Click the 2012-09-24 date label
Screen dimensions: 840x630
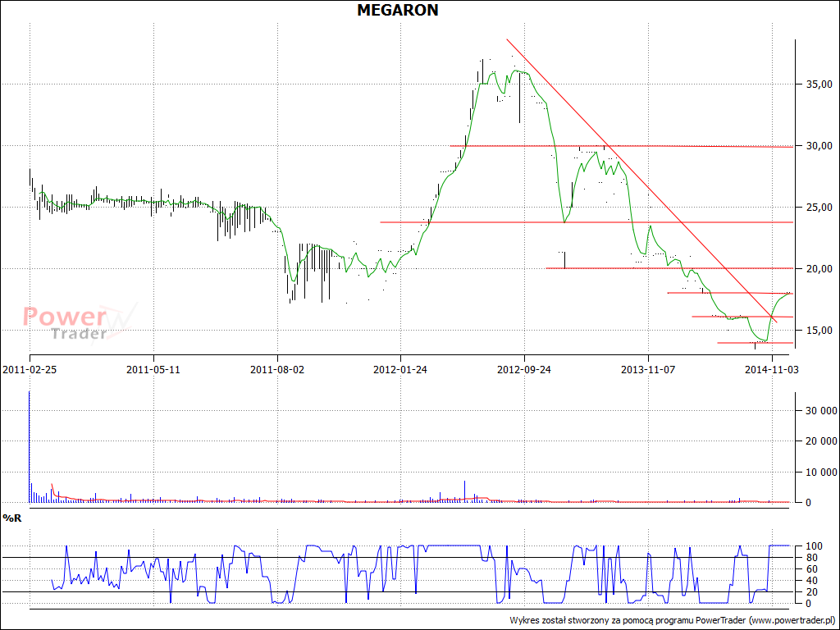click(x=524, y=370)
